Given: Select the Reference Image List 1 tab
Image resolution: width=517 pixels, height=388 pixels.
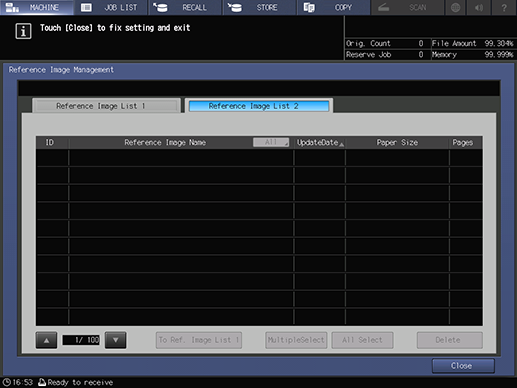Looking at the screenshot, I should [x=107, y=106].
